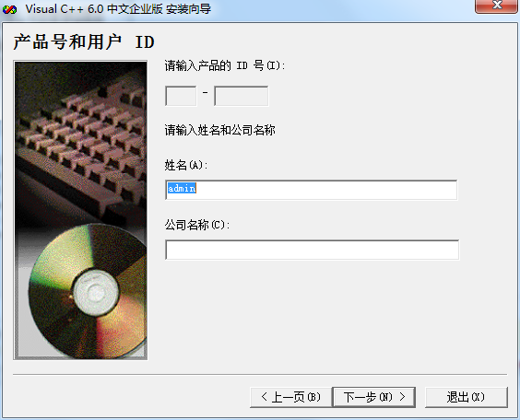This screenshot has width=520, height=420.
Task: Click the CD disc in the side picture
Action: (88, 291)
